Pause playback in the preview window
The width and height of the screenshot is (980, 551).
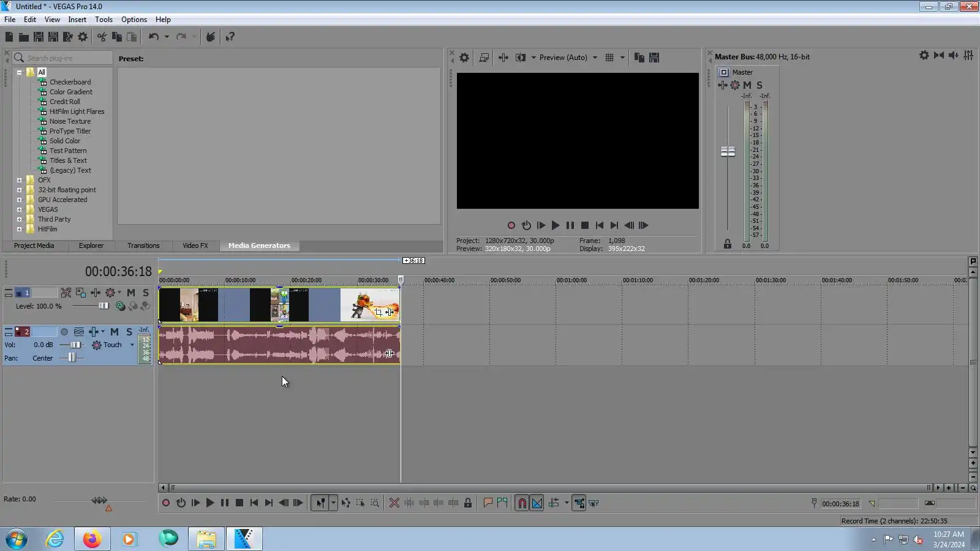(570, 225)
